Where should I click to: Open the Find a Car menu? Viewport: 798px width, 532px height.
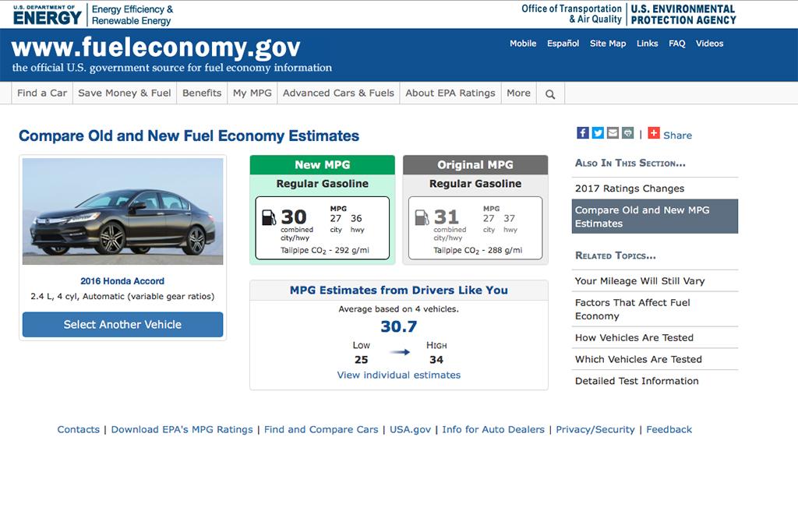coord(42,93)
